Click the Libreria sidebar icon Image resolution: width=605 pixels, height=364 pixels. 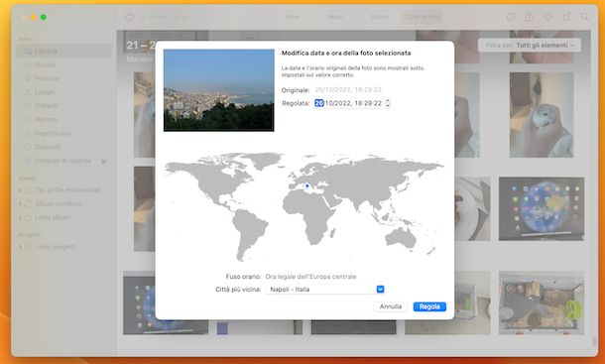[x=28, y=51]
